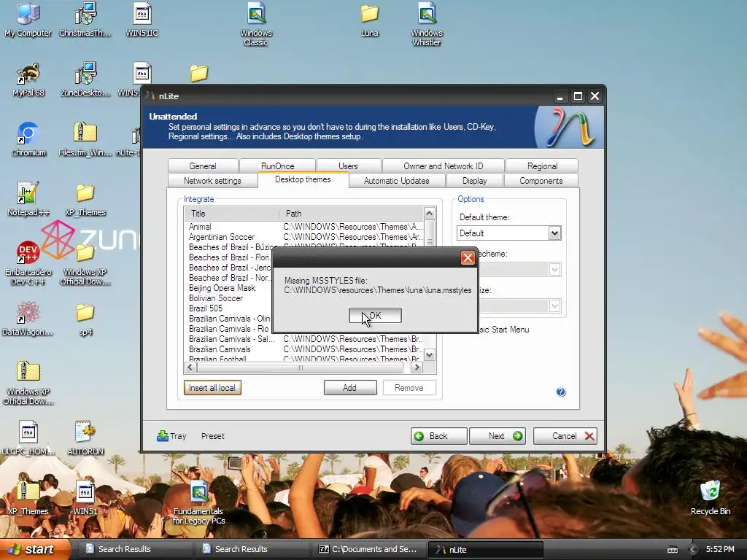Open Windows XP Official Dow... folder icon

pyautogui.click(x=85, y=263)
